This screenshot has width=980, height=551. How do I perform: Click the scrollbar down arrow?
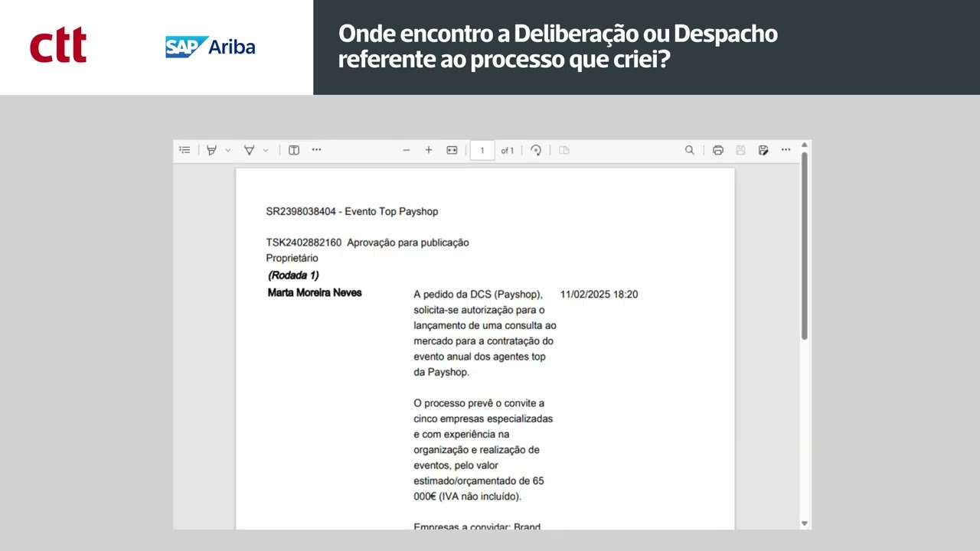804,523
